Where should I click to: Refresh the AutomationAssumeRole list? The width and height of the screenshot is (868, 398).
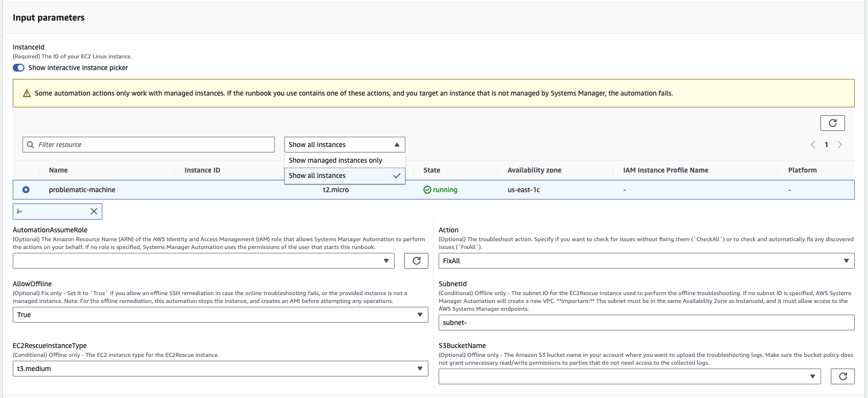[x=416, y=261]
